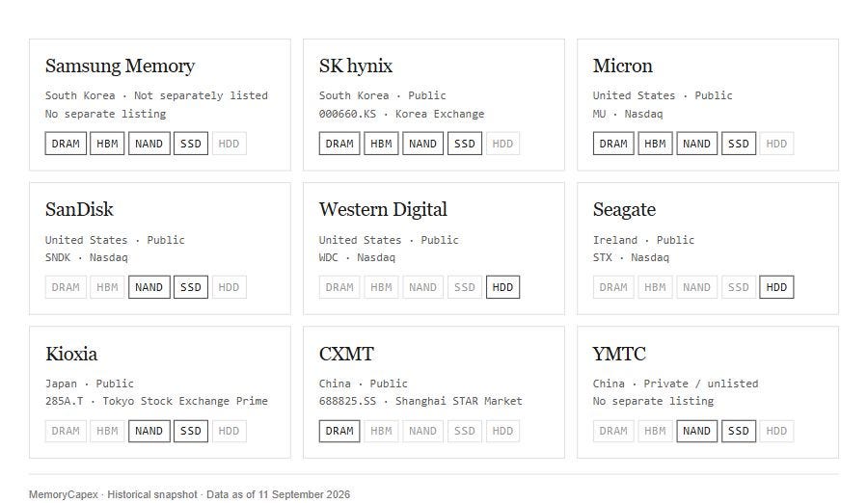Click the MemoryCapex footer snapshot text
Viewport: 868px width, 503px height.
click(x=189, y=494)
